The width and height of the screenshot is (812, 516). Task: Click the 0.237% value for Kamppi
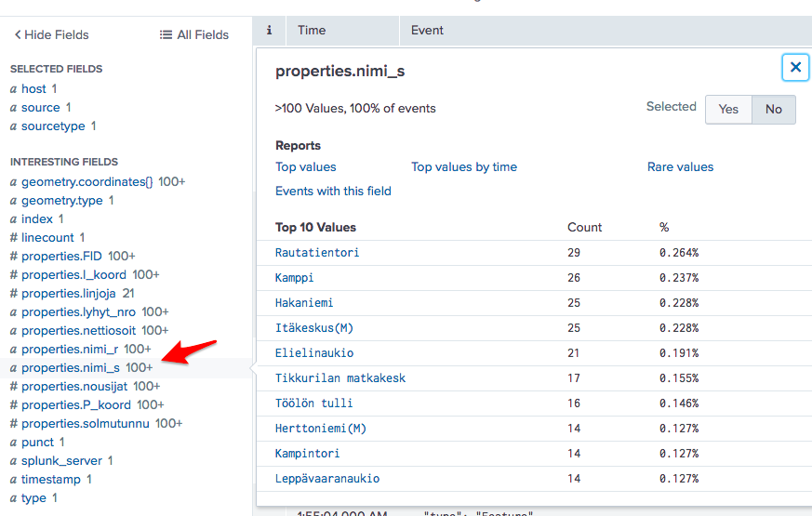tap(679, 278)
